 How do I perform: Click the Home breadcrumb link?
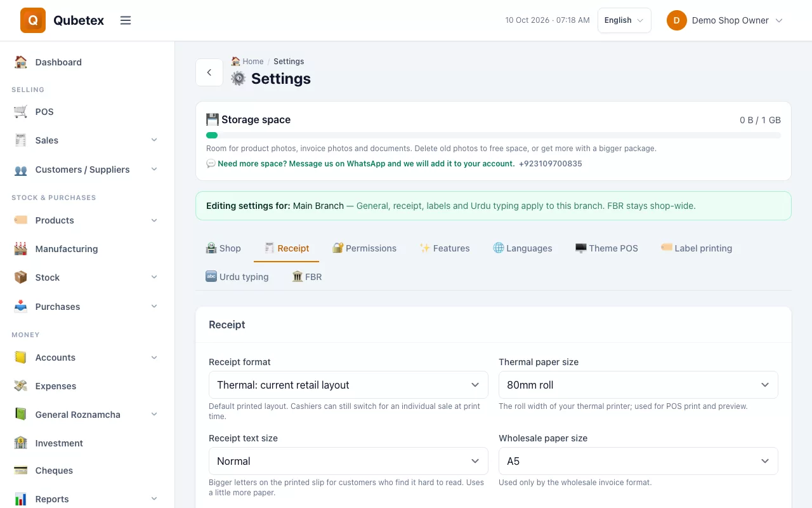pos(247,62)
